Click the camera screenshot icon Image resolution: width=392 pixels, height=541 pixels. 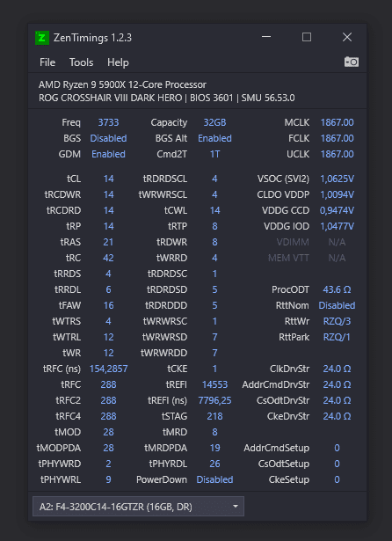click(352, 62)
